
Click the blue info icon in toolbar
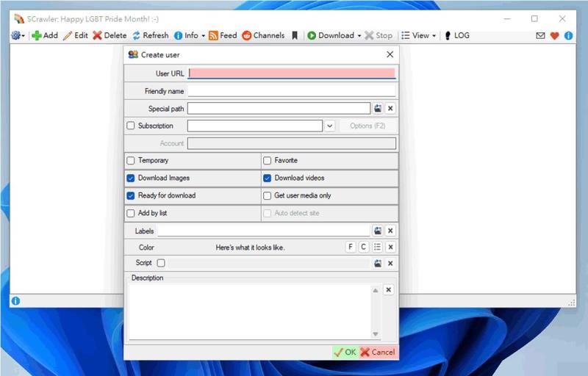pos(568,35)
